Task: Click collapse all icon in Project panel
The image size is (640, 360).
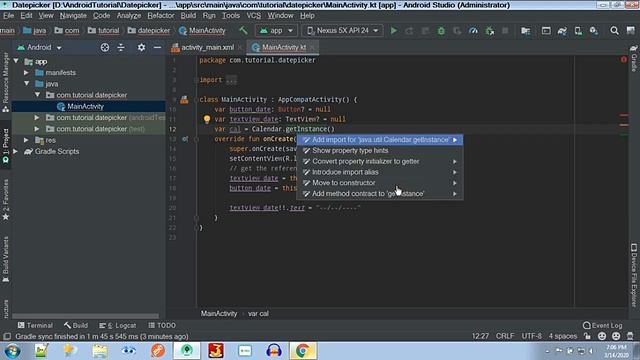Action: pos(121,47)
